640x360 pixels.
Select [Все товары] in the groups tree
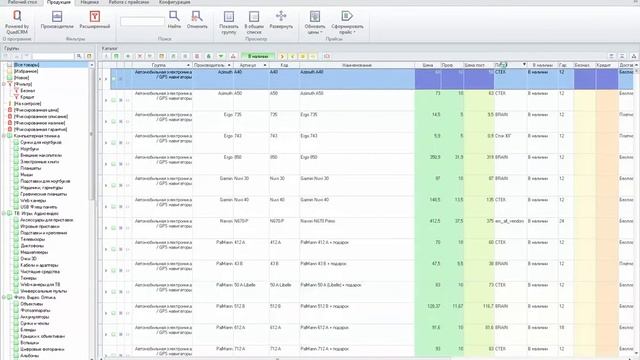[27, 65]
